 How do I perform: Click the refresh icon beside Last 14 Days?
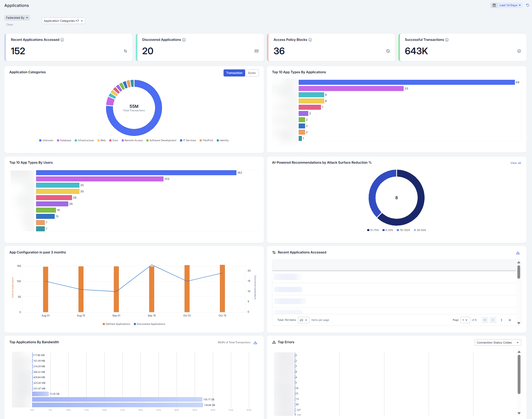(x=527, y=5)
